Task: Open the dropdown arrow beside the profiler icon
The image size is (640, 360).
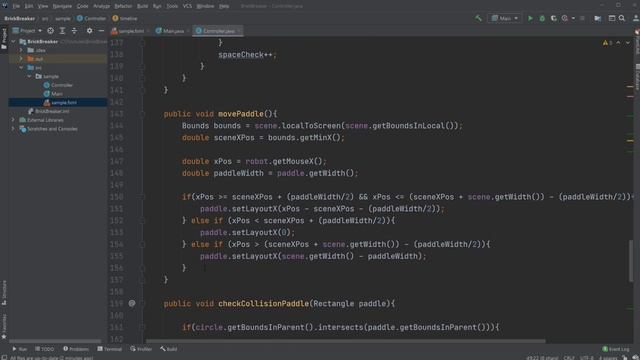Action: click(x=573, y=18)
